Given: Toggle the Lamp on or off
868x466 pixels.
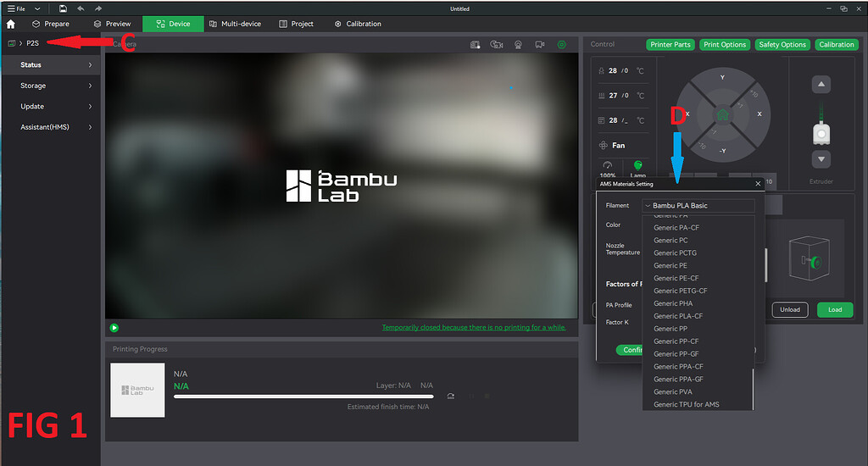Looking at the screenshot, I should pyautogui.click(x=637, y=167).
